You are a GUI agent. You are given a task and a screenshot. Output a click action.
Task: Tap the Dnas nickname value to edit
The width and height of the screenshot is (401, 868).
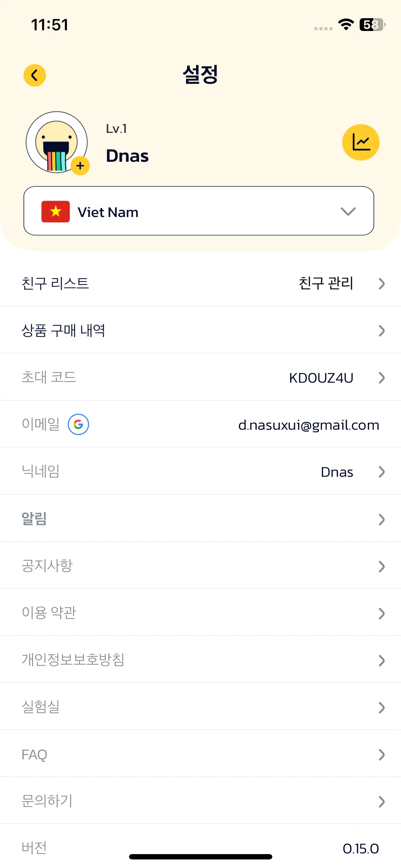point(336,472)
